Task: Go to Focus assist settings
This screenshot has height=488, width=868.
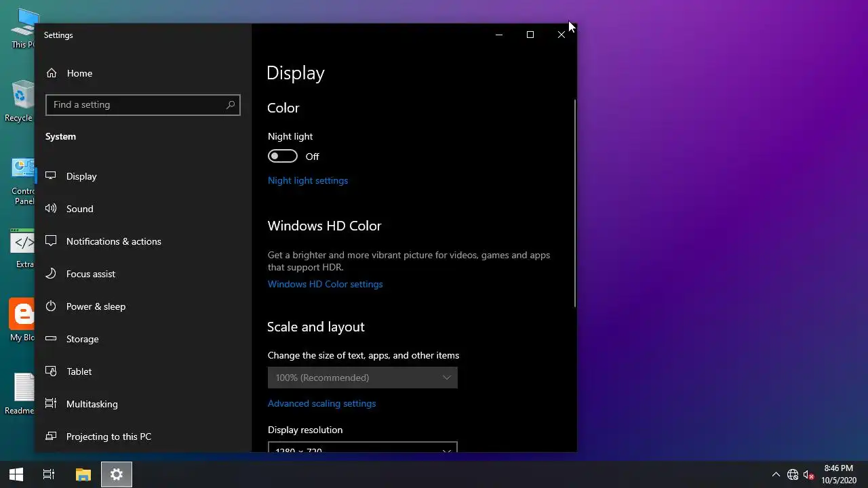Action: [142, 274]
